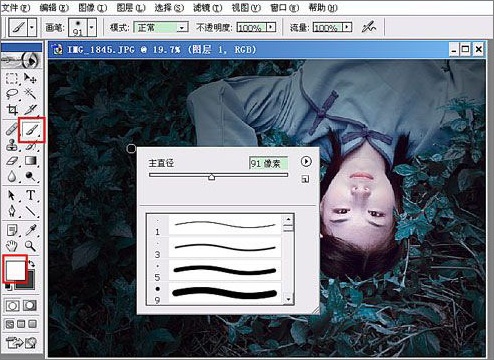Click the brush tool icon in options bar

tap(19, 27)
